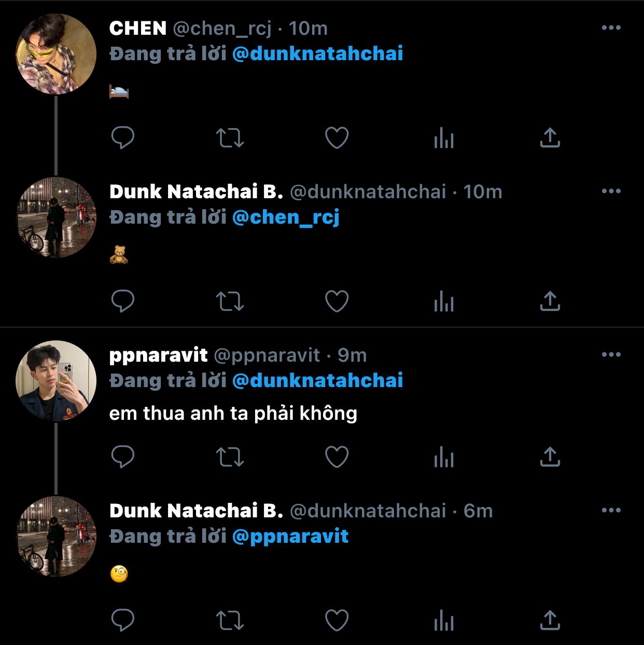Share ppnaravit's tweet
The height and width of the screenshot is (645, 644).
550,457
